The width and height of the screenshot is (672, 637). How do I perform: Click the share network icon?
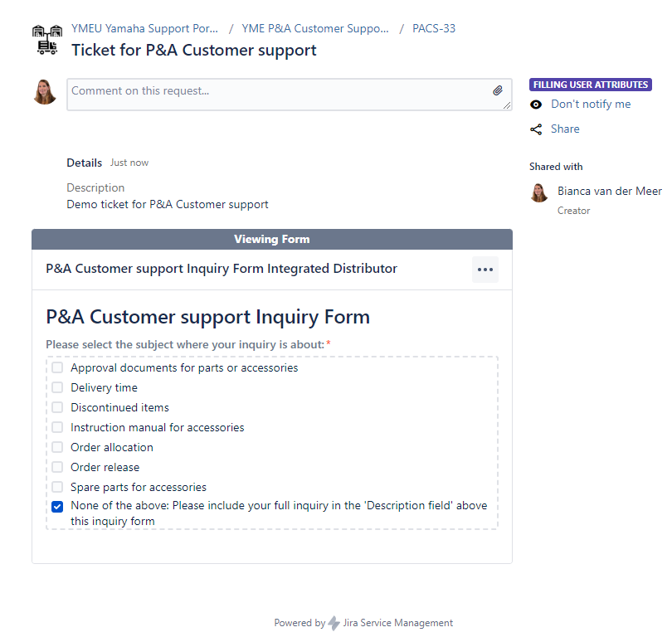pyautogui.click(x=536, y=129)
